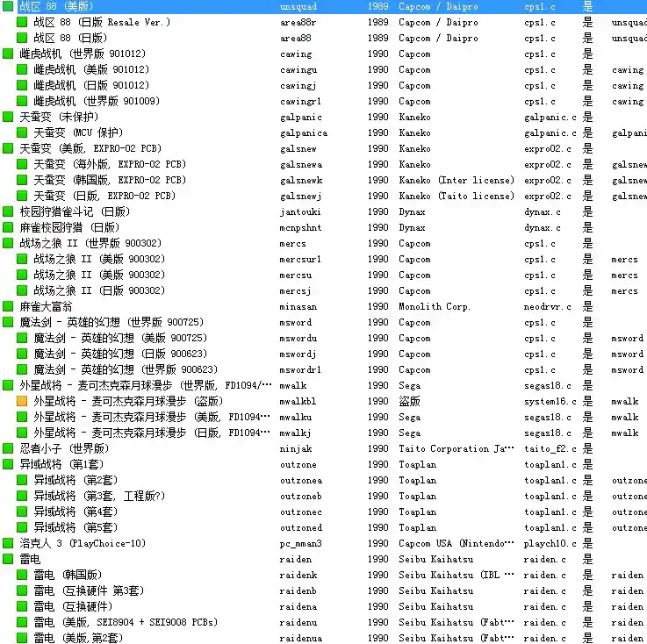Screen dimensions: 647x644
Task: Click icon at selected 战区 88 (美版) row
Action: (8, 7)
